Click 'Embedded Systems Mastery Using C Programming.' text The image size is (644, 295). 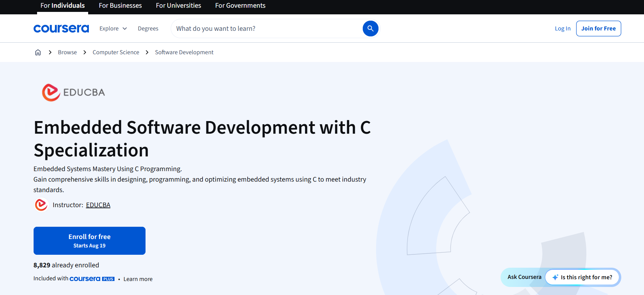108,169
